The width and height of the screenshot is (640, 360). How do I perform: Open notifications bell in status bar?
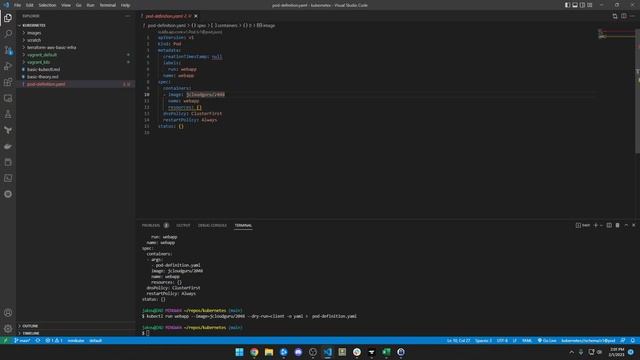click(633, 340)
